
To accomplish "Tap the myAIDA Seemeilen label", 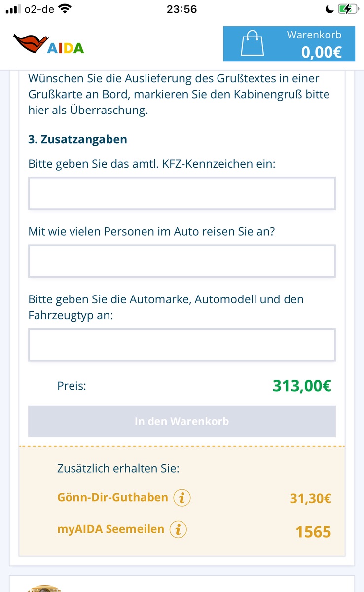I will [x=110, y=529].
